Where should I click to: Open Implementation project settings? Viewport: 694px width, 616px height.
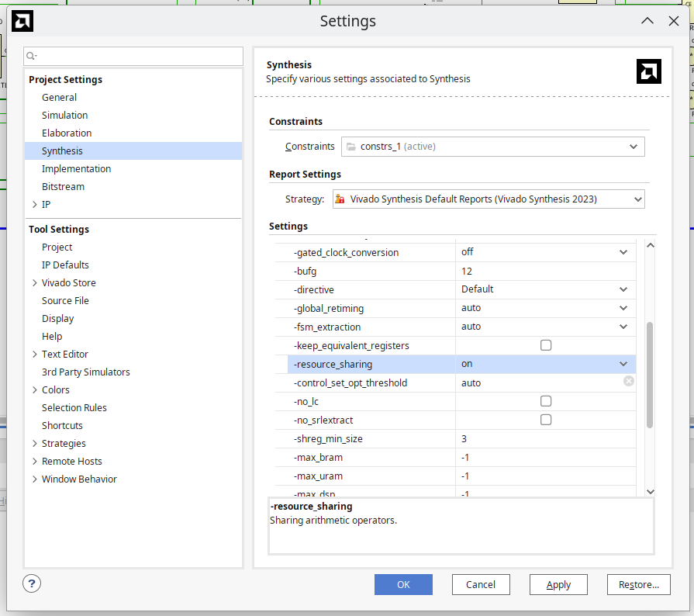click(x=76, y=169)
